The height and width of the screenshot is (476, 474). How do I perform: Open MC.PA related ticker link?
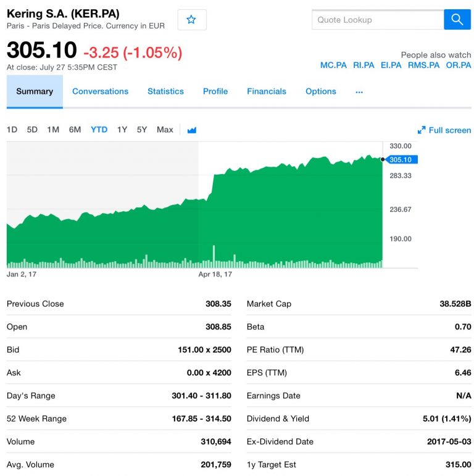click(x=333, y=65)
